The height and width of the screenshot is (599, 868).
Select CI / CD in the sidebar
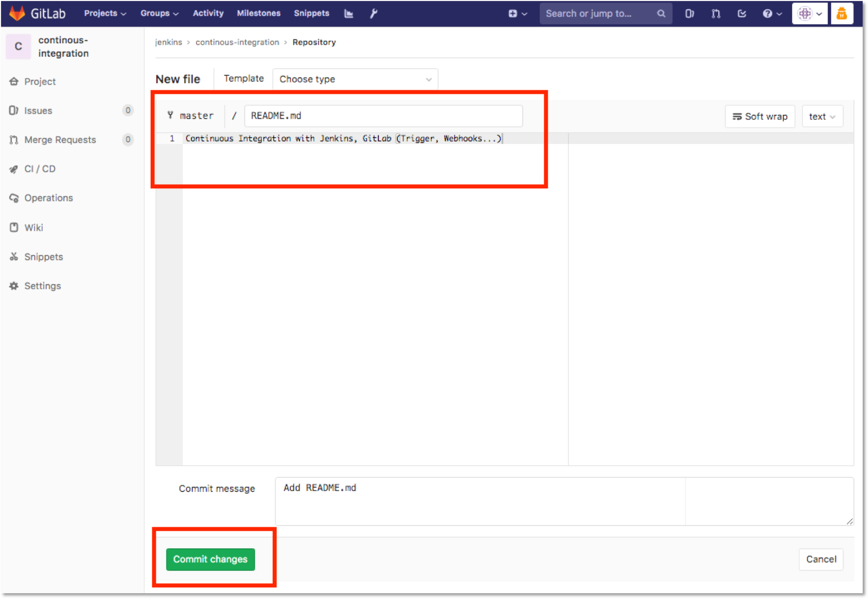[x=39, y=169]
